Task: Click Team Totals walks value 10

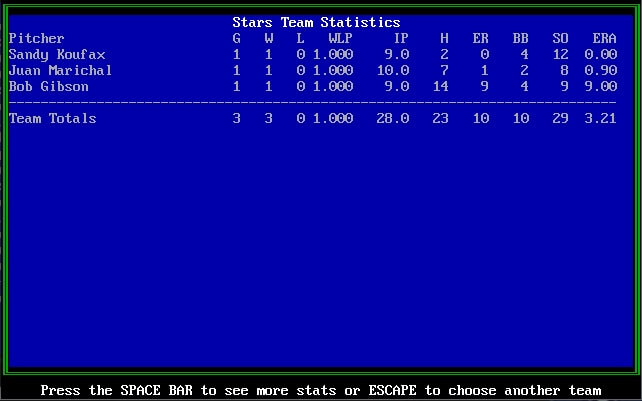Action: [x=521, y=118]
